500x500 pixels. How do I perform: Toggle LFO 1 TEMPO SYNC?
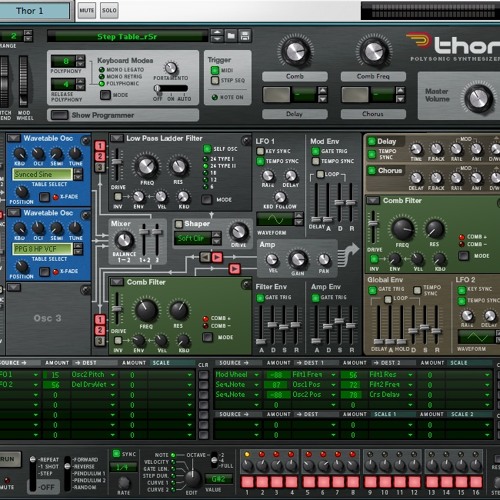tap(260, 161)
